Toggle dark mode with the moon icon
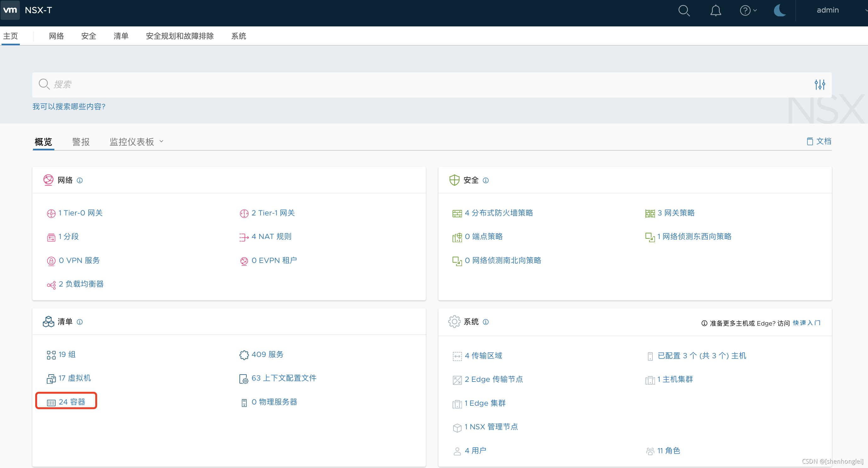Screen dimensions: 868x468 [x=780, y=10]
